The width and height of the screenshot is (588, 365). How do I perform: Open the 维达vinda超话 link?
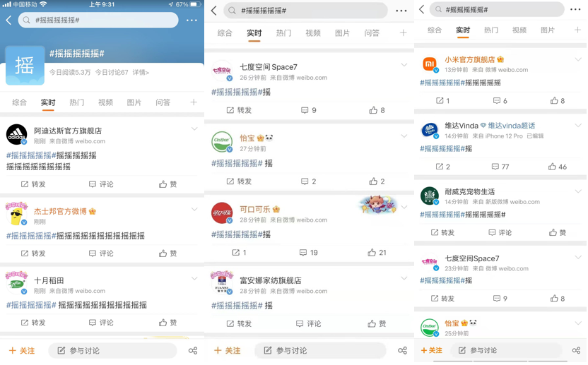[511, 126]
